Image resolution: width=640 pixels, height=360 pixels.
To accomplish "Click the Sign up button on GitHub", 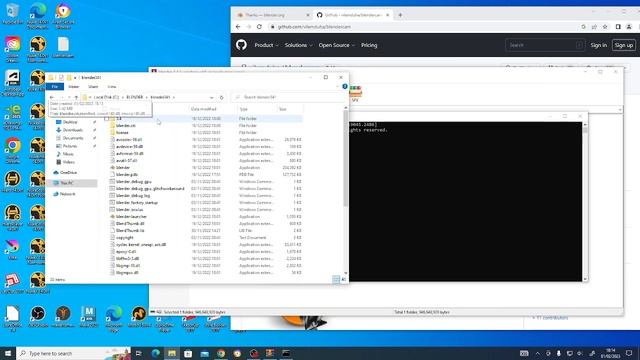I will (x=624, y=45).
